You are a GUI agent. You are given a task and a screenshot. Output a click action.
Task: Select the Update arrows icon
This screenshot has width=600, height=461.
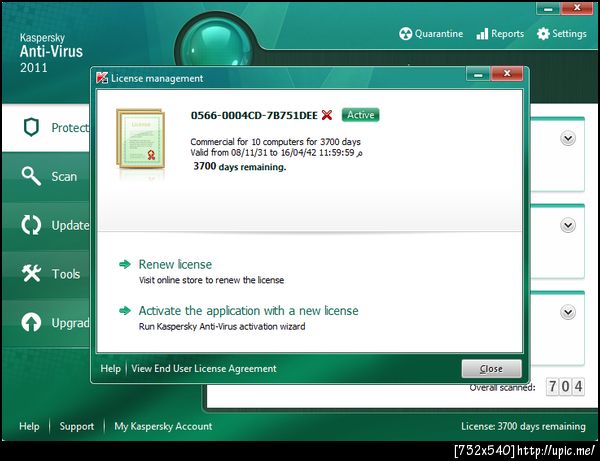coord(31,225)
